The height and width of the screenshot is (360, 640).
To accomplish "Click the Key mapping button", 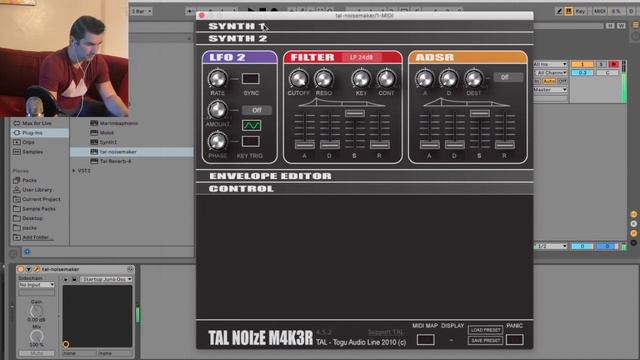I will point(580,11).
